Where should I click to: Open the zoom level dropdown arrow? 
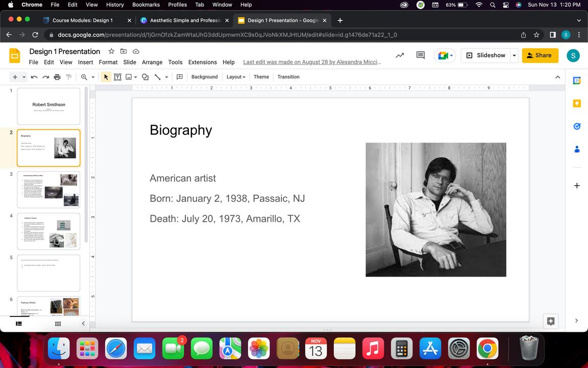pyautogui.click(x=93, y=77)
